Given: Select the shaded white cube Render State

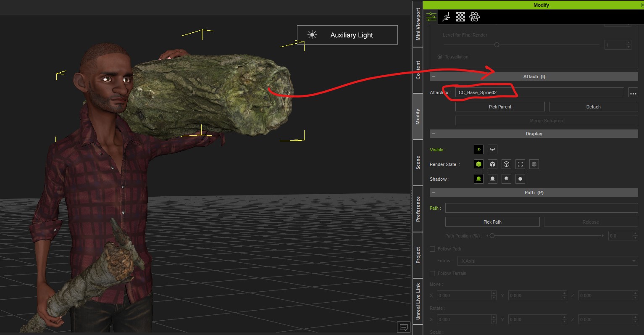Looking at the screenshot, I should [492, 164].
